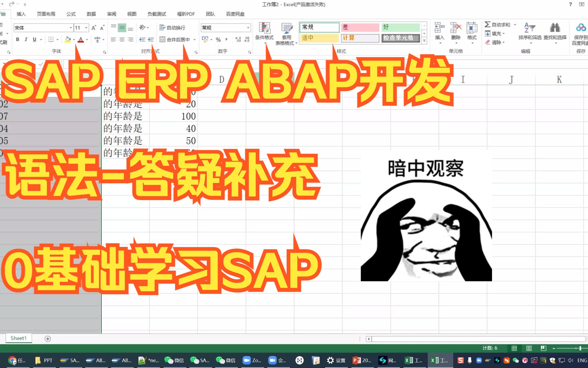Click the accounting number format icon
Viewport: 588px width, 368px height.
[205, 39]
